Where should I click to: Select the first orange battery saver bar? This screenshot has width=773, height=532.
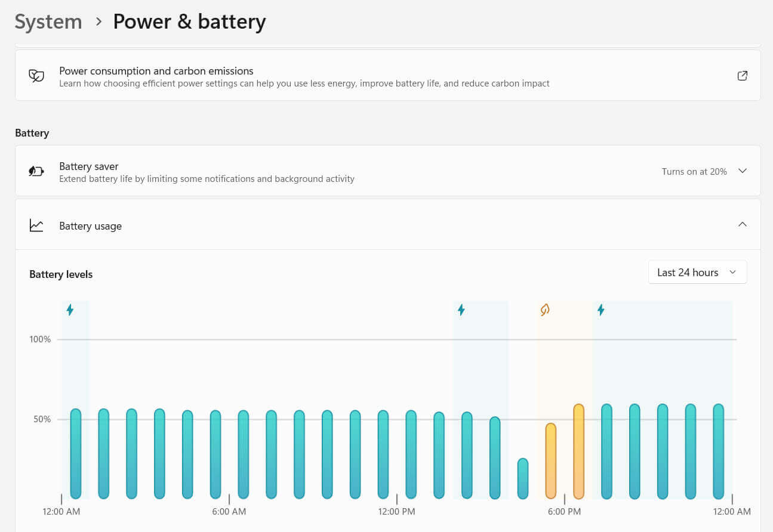pos(551,461)
